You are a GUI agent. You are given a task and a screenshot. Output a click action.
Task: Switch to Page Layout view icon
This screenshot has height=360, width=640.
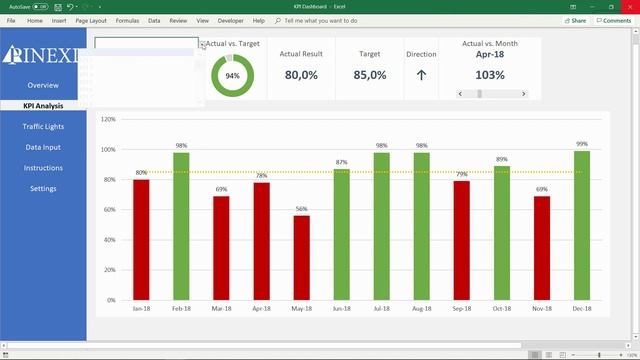point(549,355)
